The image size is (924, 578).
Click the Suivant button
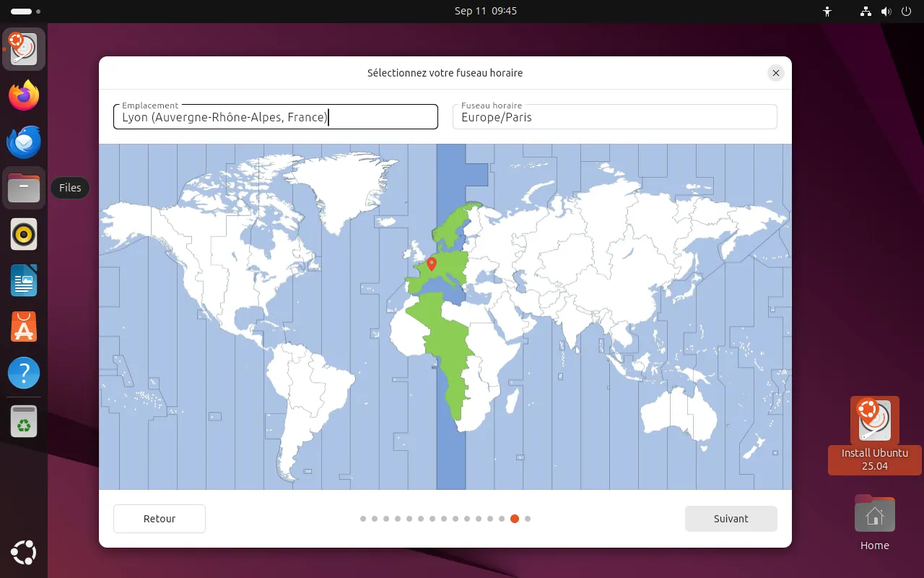tap(731, 519)
